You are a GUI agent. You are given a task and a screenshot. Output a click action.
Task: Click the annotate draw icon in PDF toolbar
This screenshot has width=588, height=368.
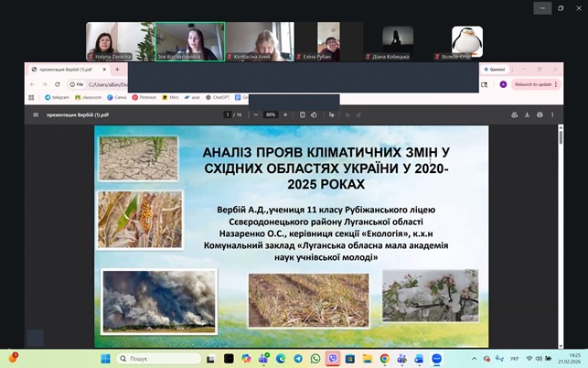[332, 115]
